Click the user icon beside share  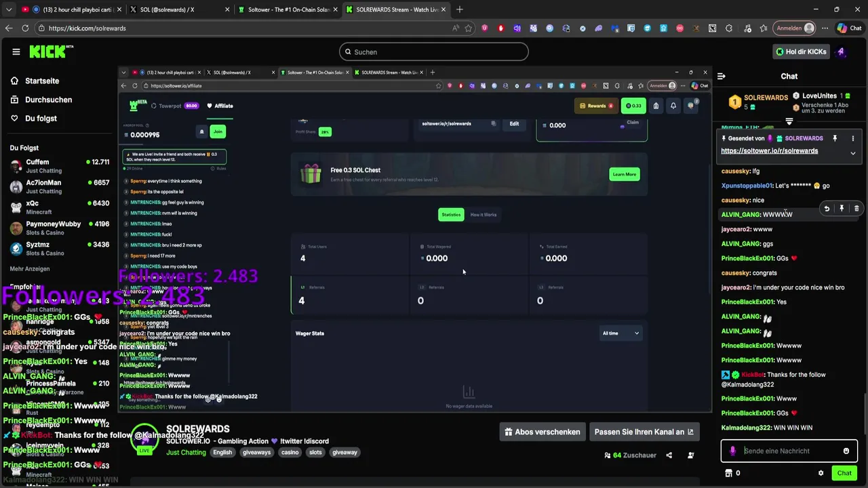pyautogui.click(x=691, y=455)
